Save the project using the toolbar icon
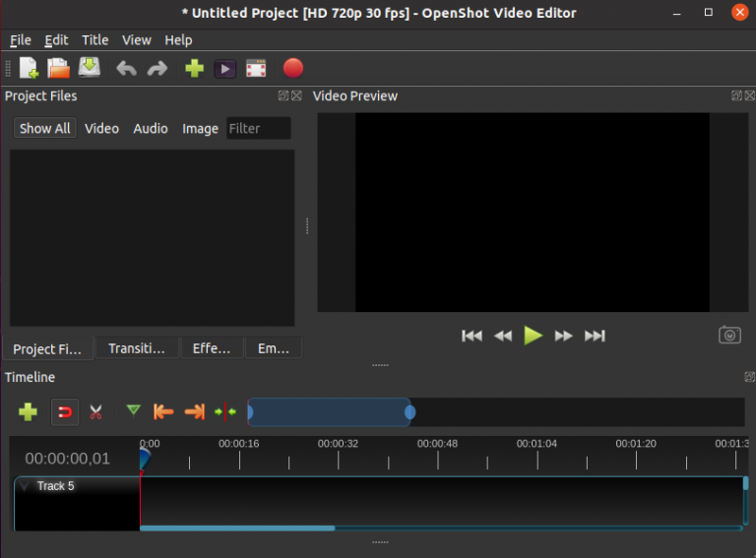756x558 pixels. click(x=90, y=68)
